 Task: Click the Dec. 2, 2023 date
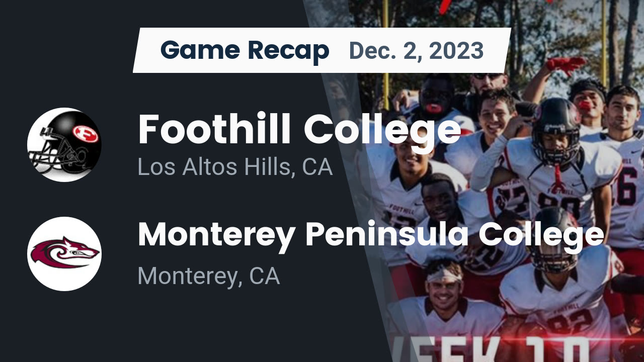(416, 50)
